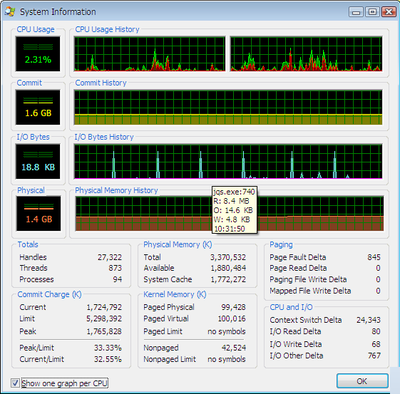
Task: Click the System Information title bar icon
Action: [10, 12]
